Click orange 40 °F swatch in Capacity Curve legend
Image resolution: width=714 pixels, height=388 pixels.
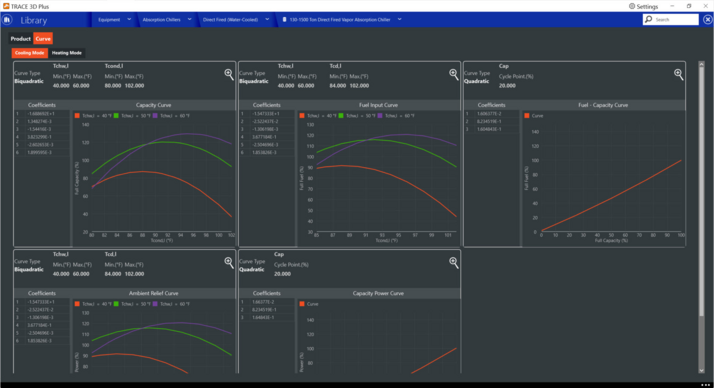77,116
